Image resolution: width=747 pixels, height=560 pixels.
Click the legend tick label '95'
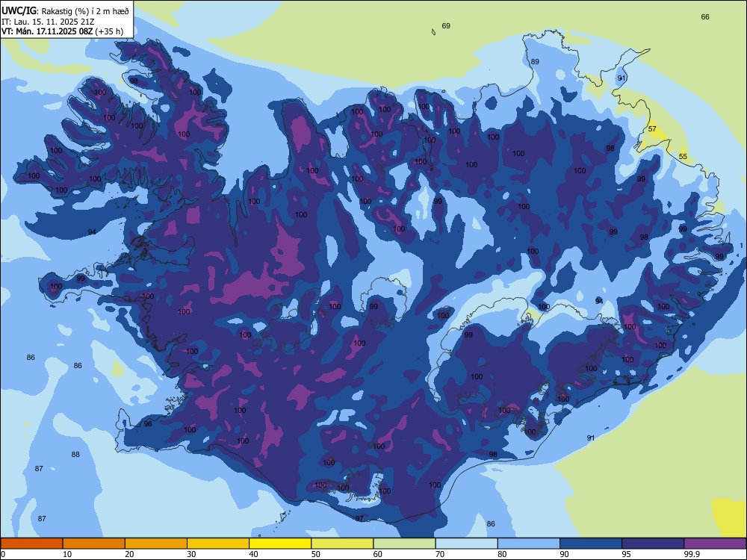627,554
